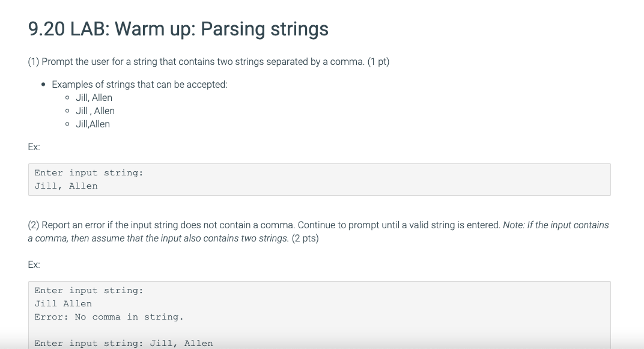Click the list item "Jill , Allen" with spaced comma
644x349 pixels.
coord(95,111)
